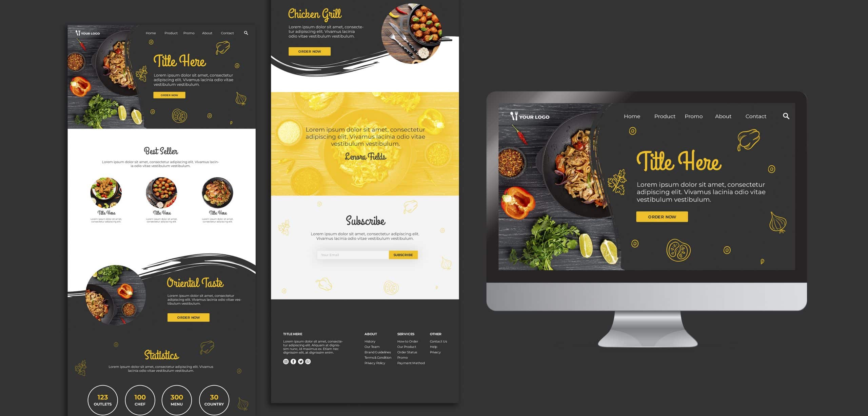This screenshot has height=416, width=868.
Task: Click the Contact navigation link
Action: 756,116
